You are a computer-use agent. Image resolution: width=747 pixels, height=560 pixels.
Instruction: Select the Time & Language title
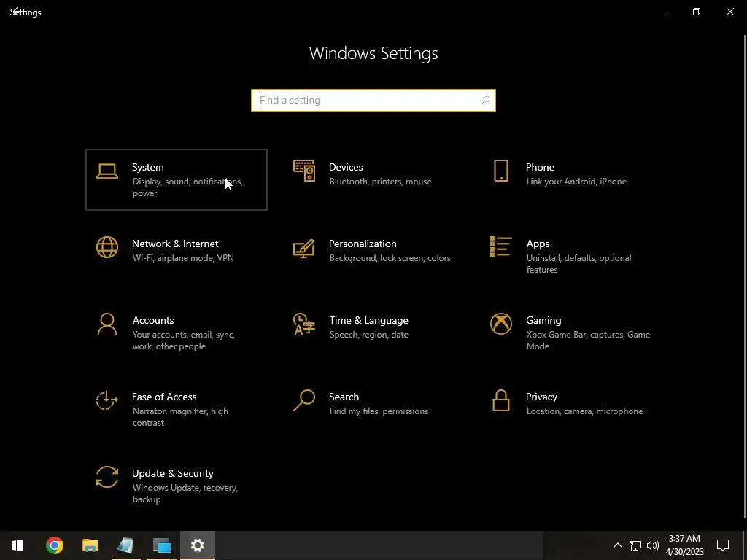tap(368, 321)
